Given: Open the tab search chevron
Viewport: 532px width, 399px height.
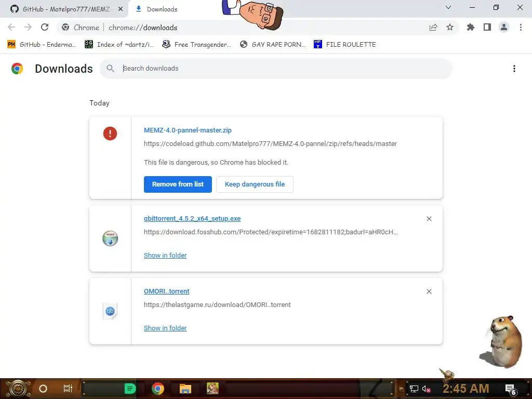Looking at the screenshot, I should (x=448, y=7).
